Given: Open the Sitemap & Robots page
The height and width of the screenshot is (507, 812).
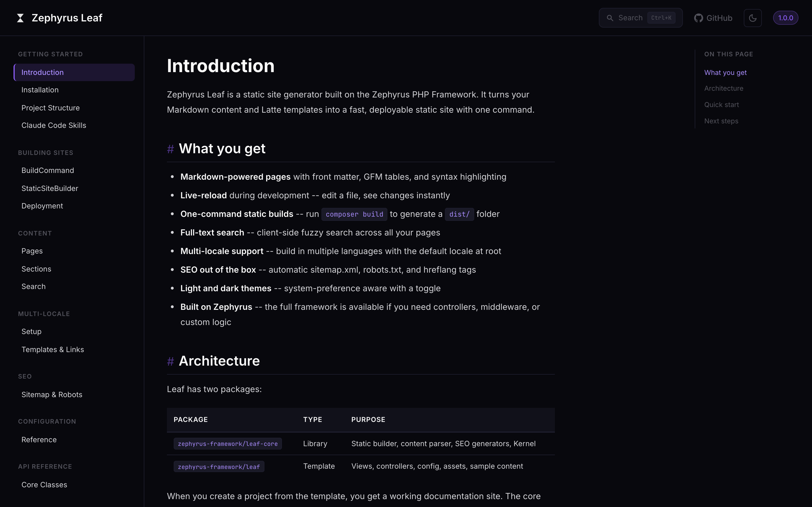Looking at the screenshot, I should tap(52, 394).
